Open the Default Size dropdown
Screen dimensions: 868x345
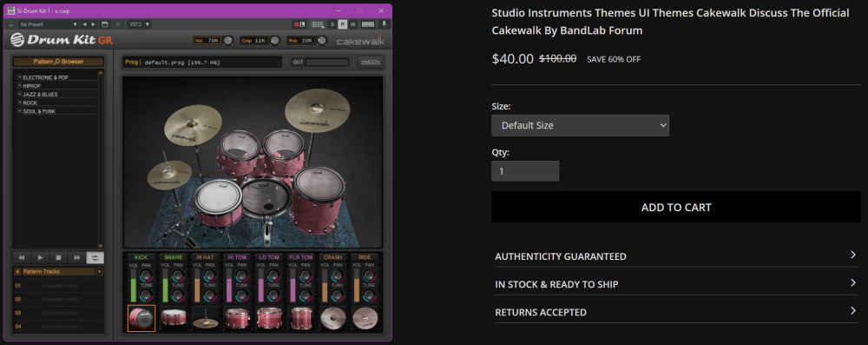tap(580, 125)
